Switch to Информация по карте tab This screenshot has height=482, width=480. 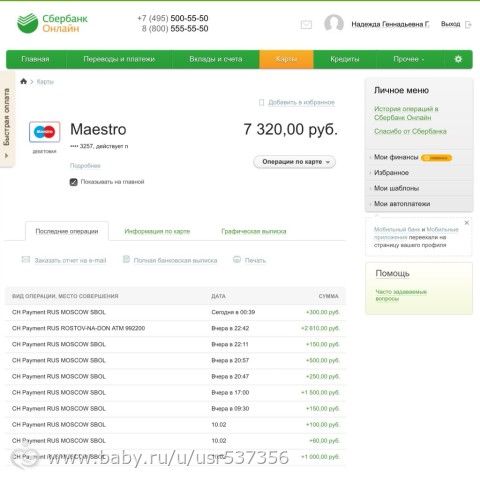(x=157, y=231)
